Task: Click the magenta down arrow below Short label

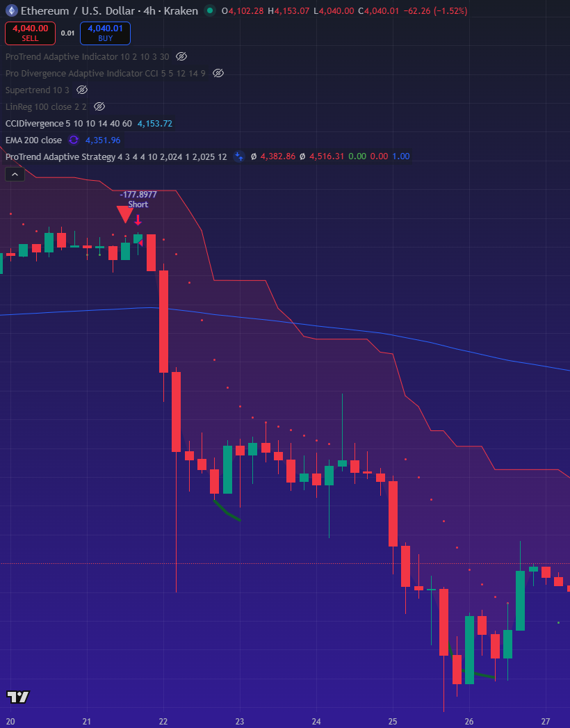Action: [x=138, y=219]
